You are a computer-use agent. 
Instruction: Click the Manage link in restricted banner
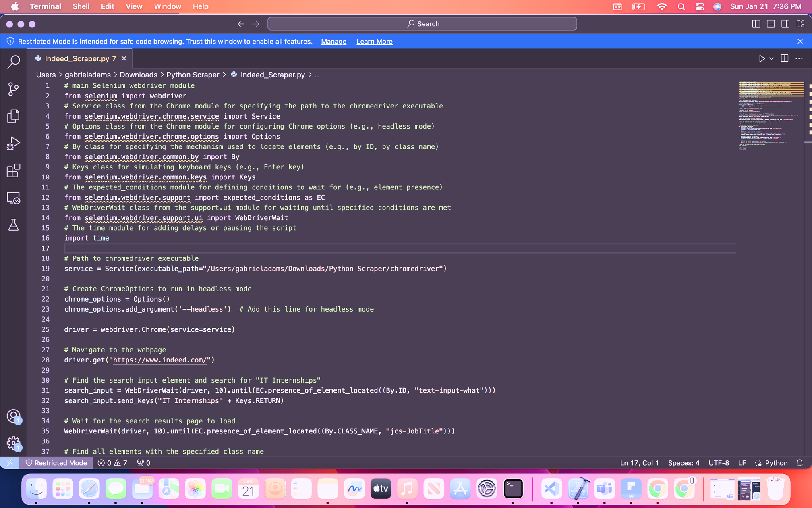tap(333, 42)
